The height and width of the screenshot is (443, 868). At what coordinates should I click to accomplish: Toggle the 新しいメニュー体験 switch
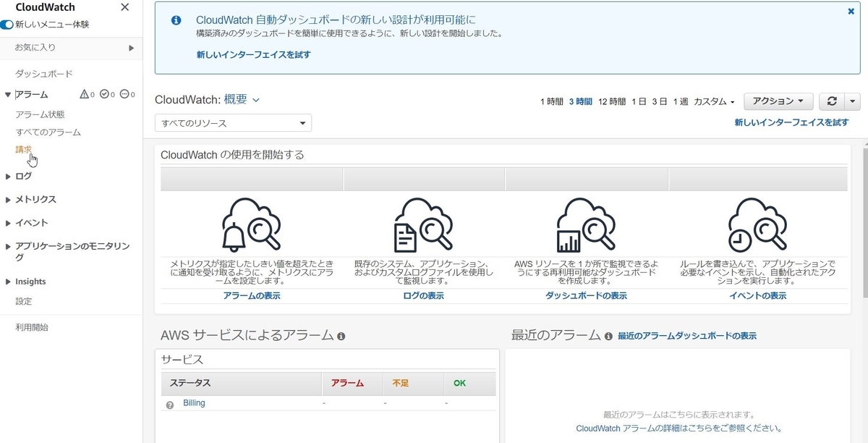pos(6,25)
